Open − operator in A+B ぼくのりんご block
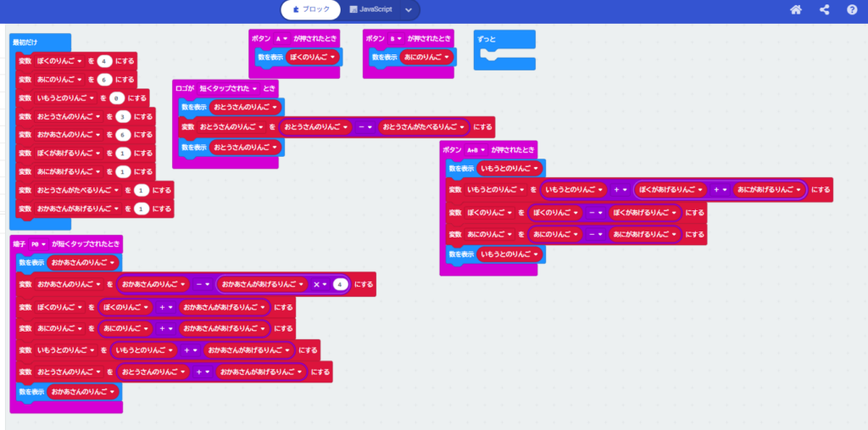 (595, 212)
